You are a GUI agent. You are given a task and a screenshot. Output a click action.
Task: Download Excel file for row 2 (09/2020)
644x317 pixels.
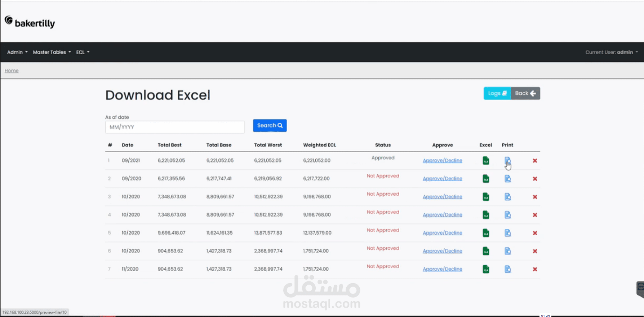486,178
